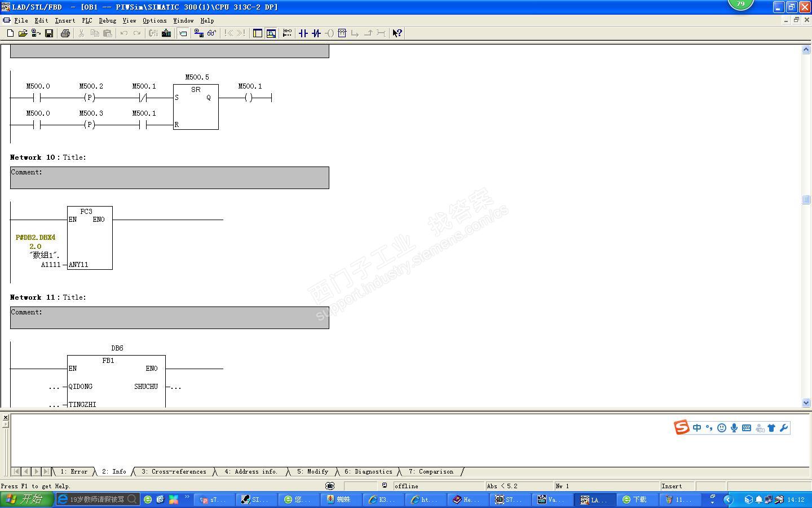The height and width of the screenshot is (508, 812).
Task: Open the 6: Diagnostics tab
Action: [x=368, y=471]
